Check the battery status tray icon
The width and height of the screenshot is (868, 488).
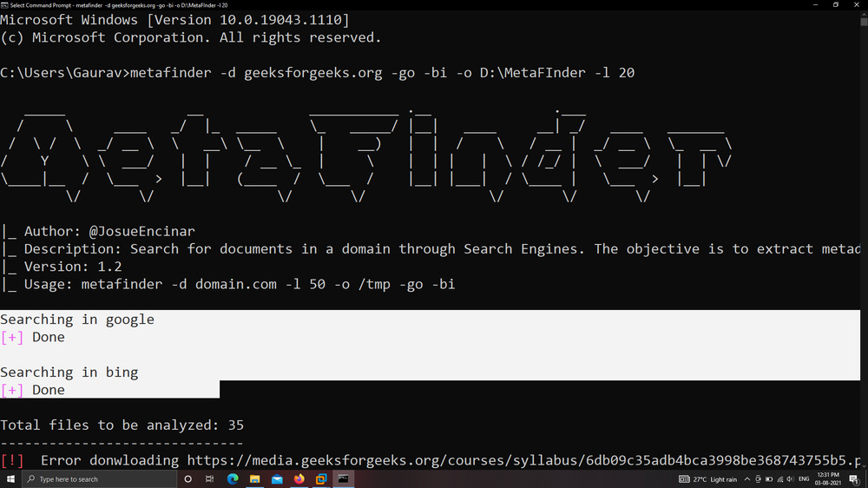click(x=769, y=479)
